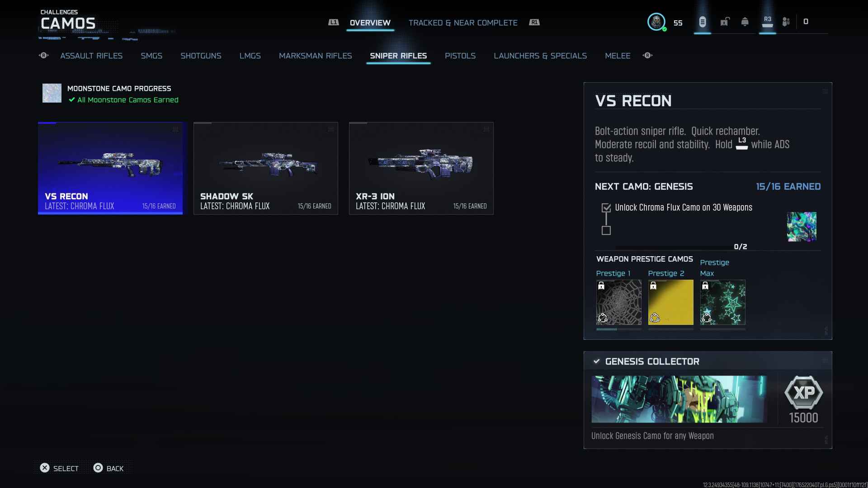Toggle the empty second challenge checkbox

[606, 230]
